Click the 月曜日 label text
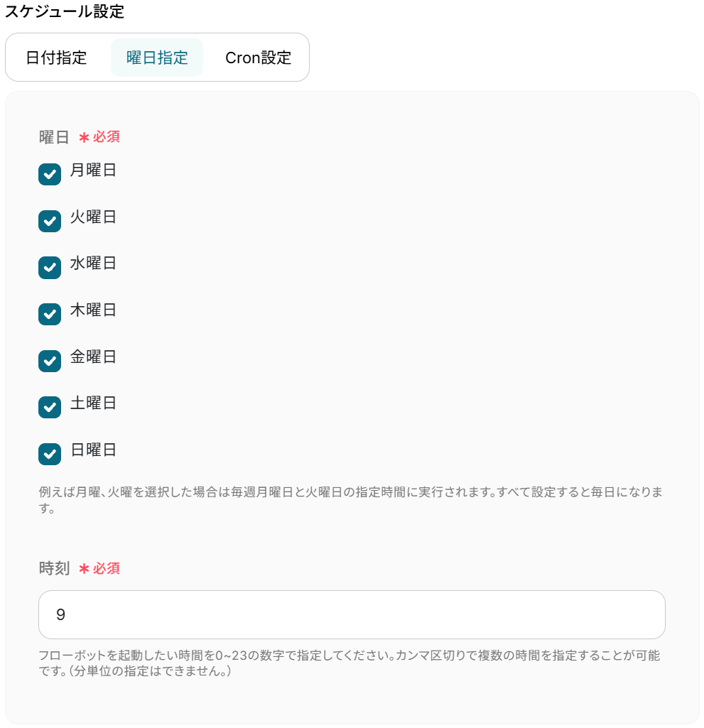 (93, 170)
